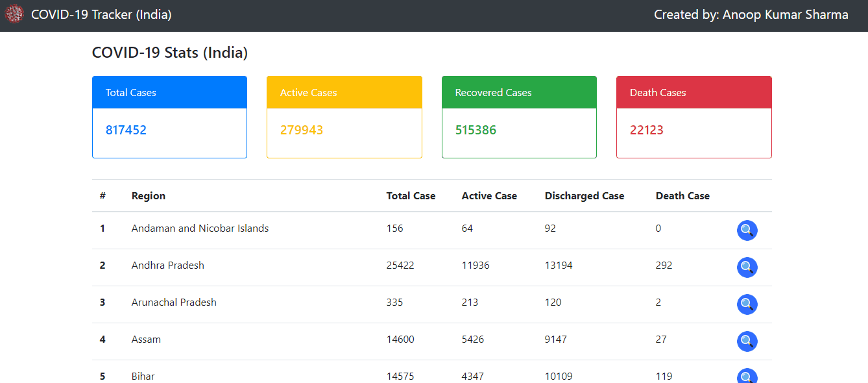Select the 'COVID-19 Stats (India)' heading
868x383 pixels.
[170, 53]
